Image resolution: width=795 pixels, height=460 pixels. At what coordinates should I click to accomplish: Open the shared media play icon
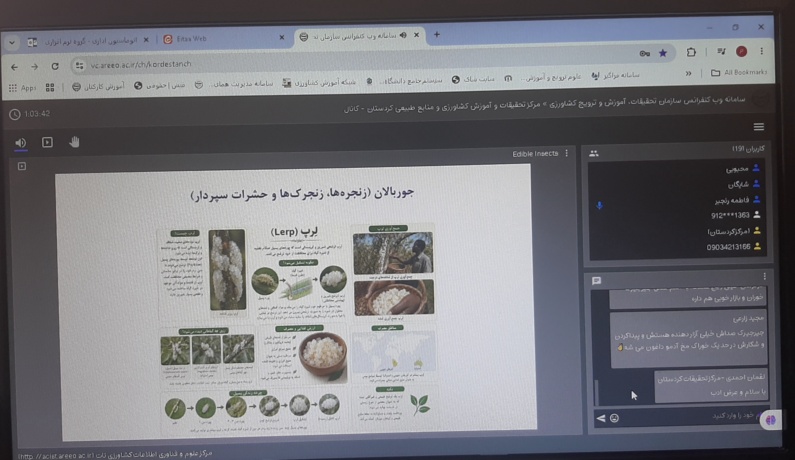pos(47,143)
